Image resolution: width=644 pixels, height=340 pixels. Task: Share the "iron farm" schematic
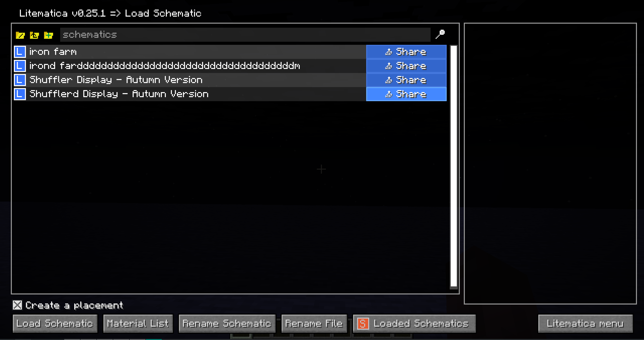click(x=406, y=52)
